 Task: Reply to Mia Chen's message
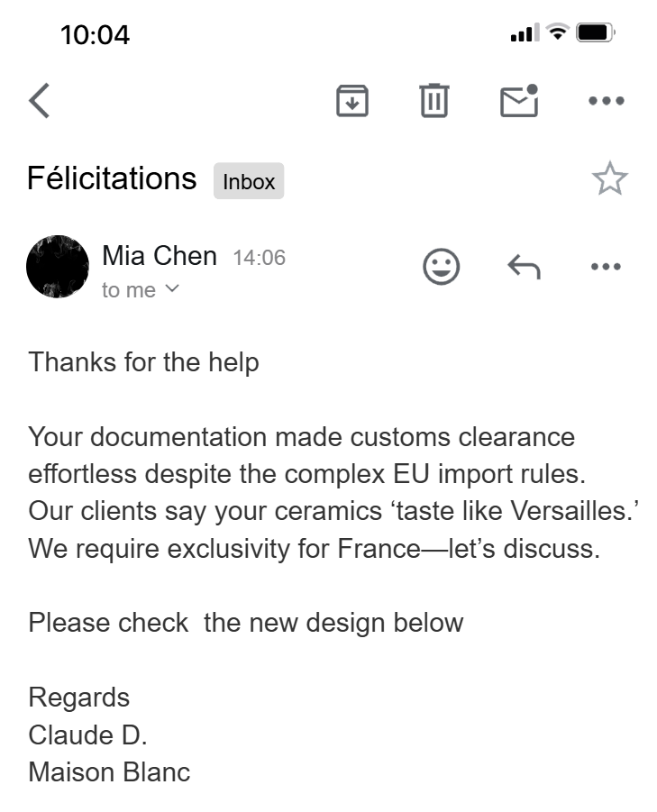click(x=524, y=267)
